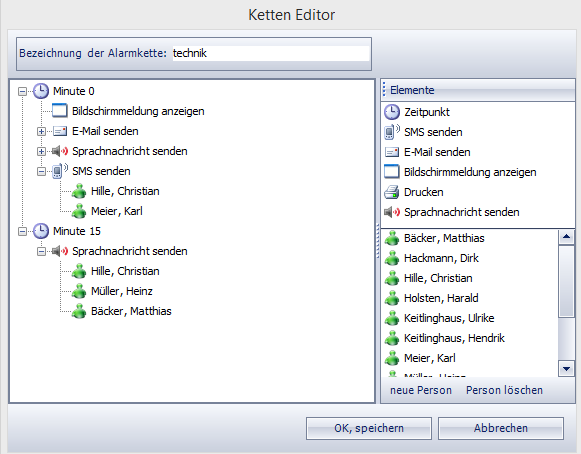Image resolution: width=581 pixels, height=454 pixels.
Task: Select Bäcker, Matthias text in the tree
Action: click(131, 311)
